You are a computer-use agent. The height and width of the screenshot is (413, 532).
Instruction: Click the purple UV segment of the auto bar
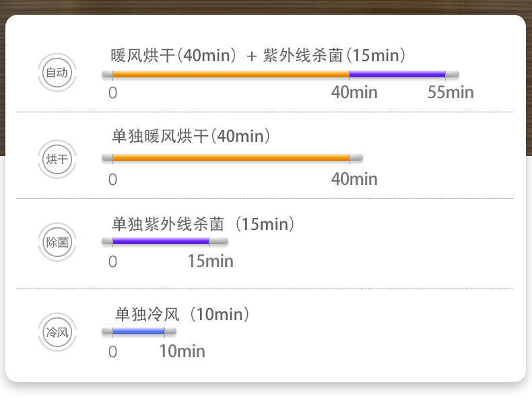397,74
